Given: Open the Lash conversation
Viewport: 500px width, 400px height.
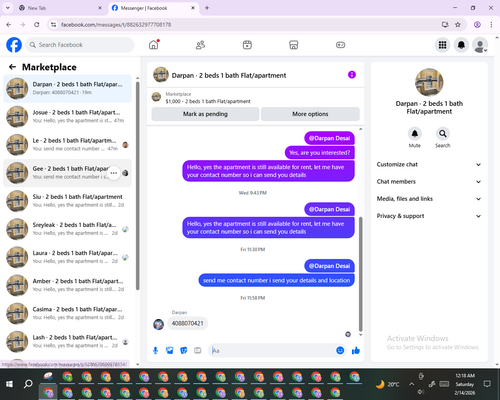Looking at the screenshot, I should 67,342.
